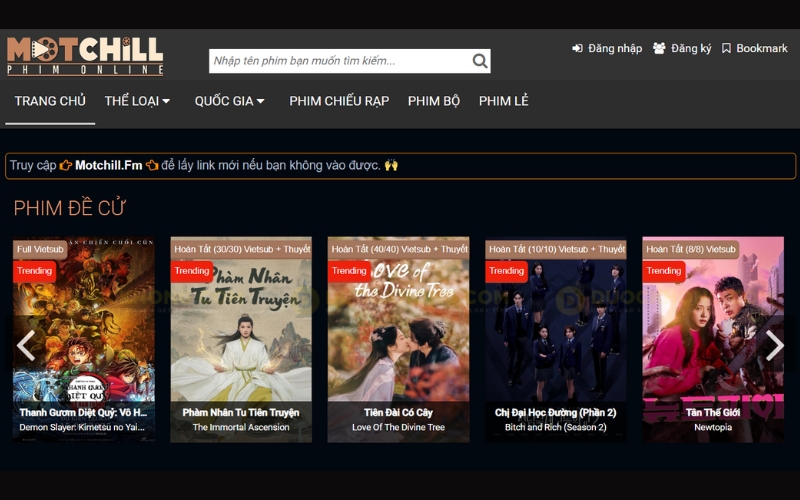Click The Immortal Ascension subtitle text

click(x=241, y=428)
